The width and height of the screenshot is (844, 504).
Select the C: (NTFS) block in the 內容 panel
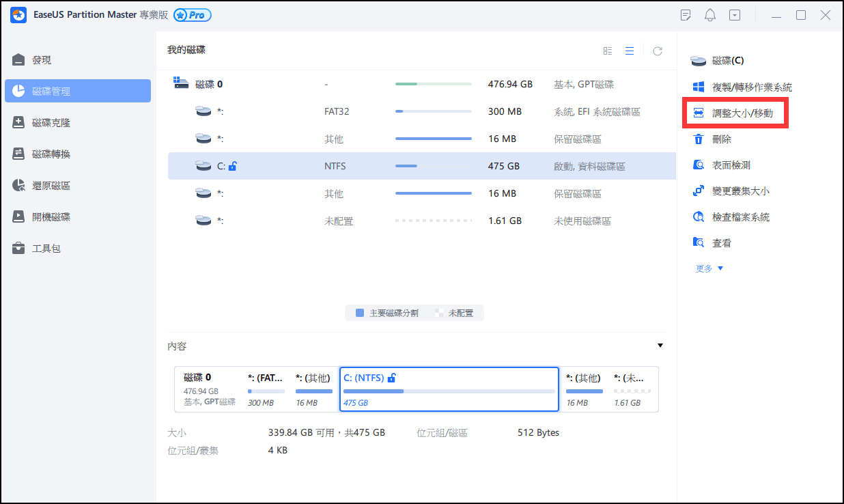(x=449, y=389)
